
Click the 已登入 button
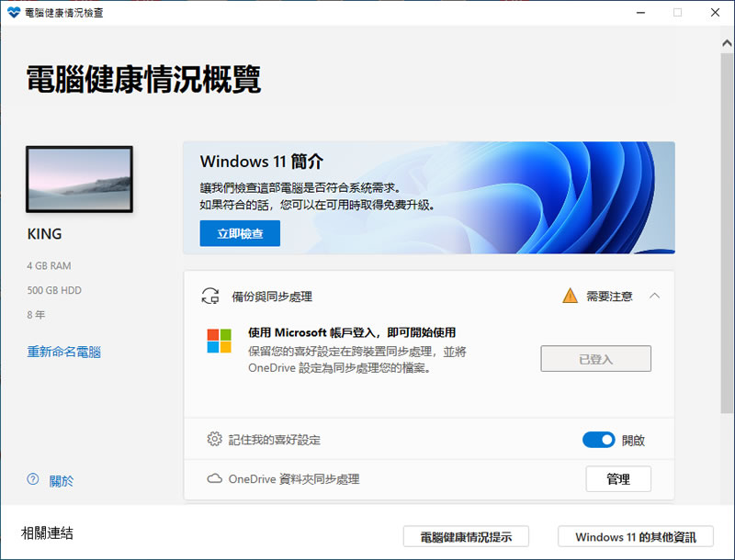[x=595, y=359]
